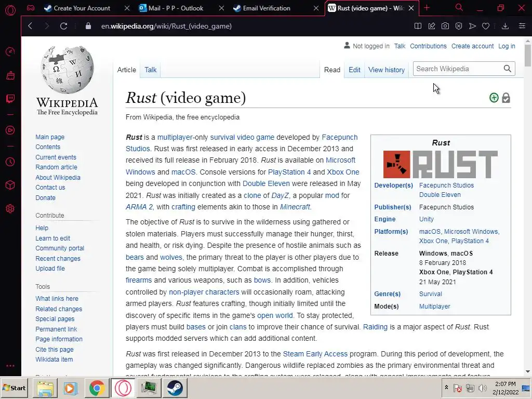Click the Rust logo image in infobox

pos(441,164)
